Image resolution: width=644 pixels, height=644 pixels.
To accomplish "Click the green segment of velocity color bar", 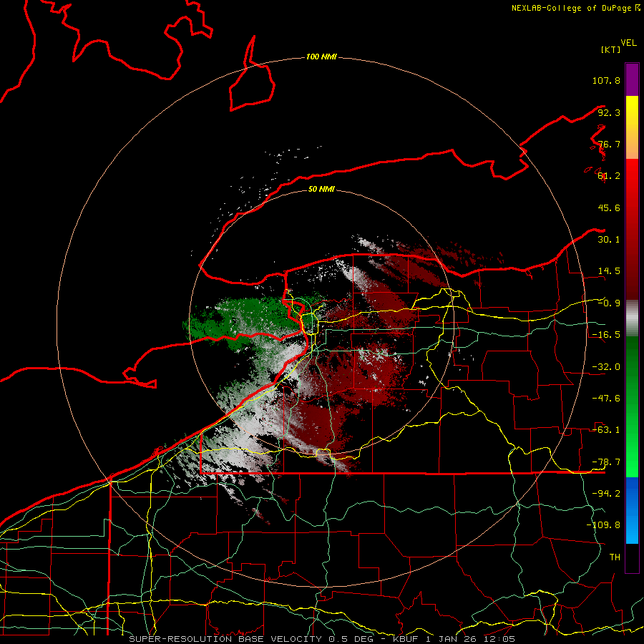I will click(632, 406).
